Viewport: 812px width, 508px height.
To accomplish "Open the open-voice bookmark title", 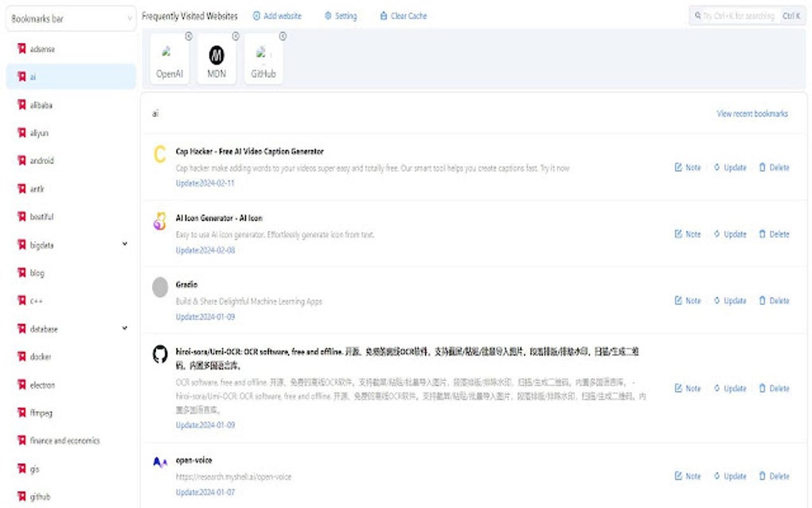I will pyautogui.click(x=193, y=460).
